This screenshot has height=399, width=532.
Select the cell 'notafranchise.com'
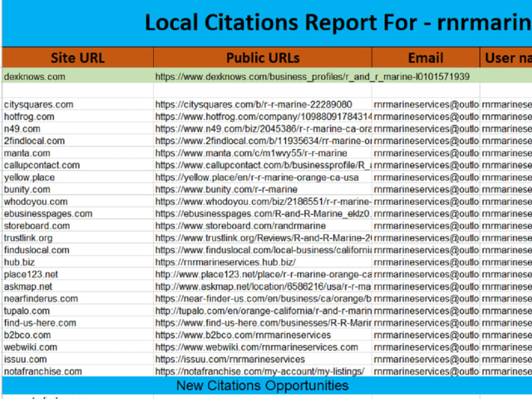(78, 371)
